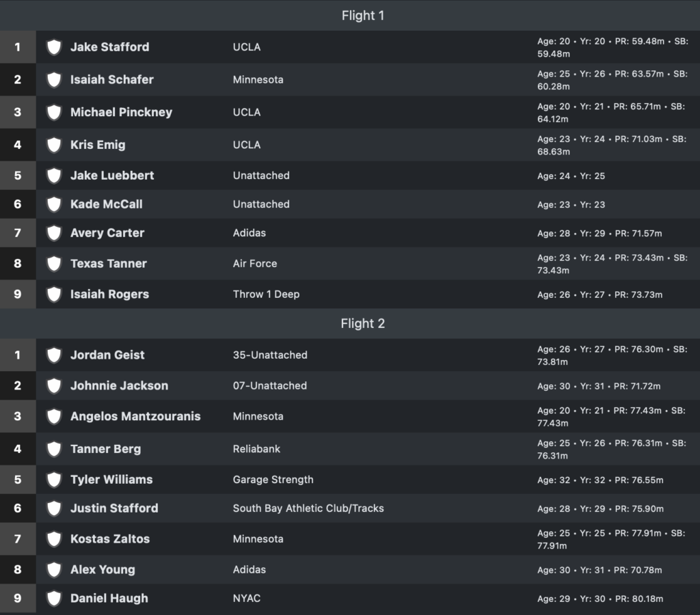Open Michael Pinckney's athlete name link
This screenshot has height=615, width=700.
[x=121, y=113]
